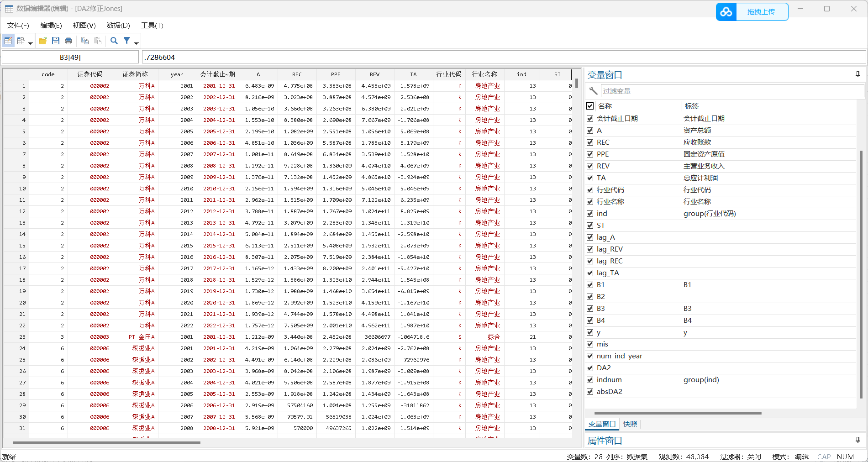This screenshot has width=868, height=462.
Task: Toggle the select-all checkbox beside 名称
Action: [x=590, y=106]
